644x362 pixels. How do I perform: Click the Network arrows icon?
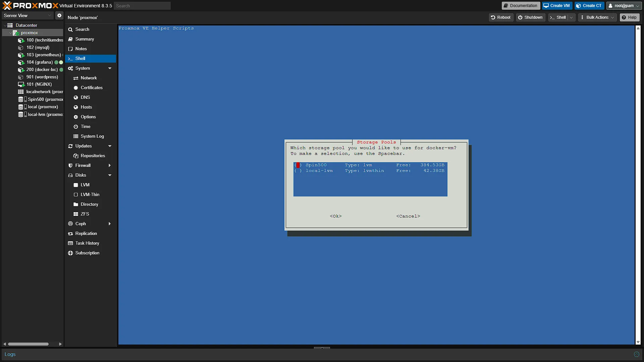point(76,78)
